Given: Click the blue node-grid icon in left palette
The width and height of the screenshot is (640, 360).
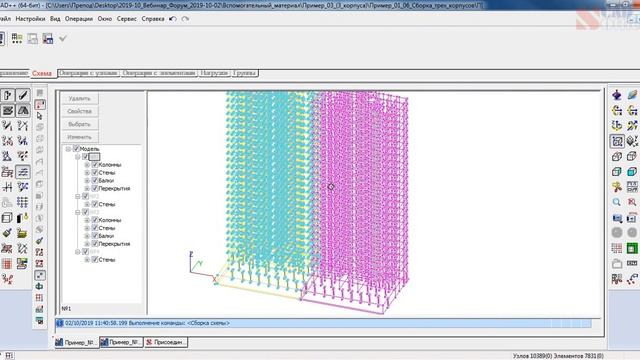Looking at the screenshot, I should [22, 202].
